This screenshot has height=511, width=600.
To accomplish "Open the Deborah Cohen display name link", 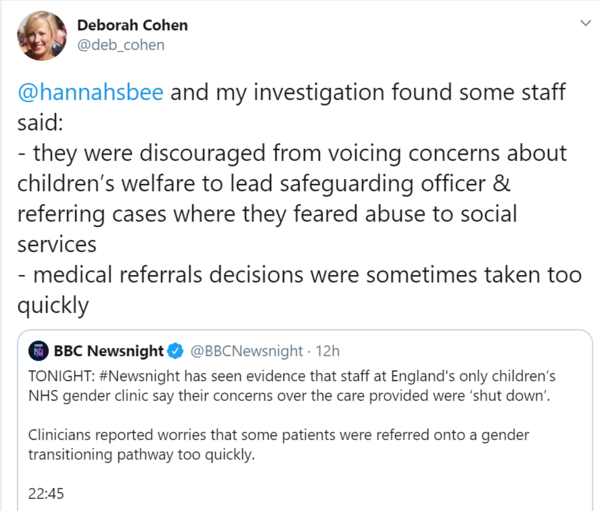I will 133,25.
